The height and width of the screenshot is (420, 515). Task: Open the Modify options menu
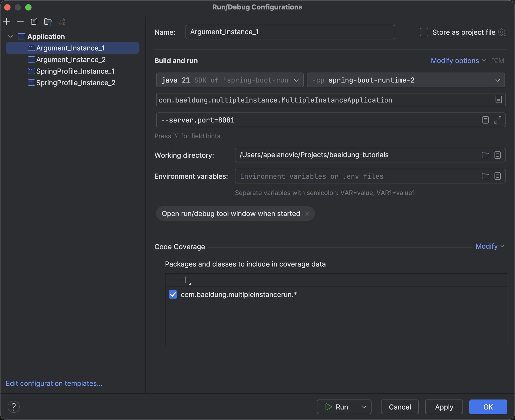click(x=458, y=61)
